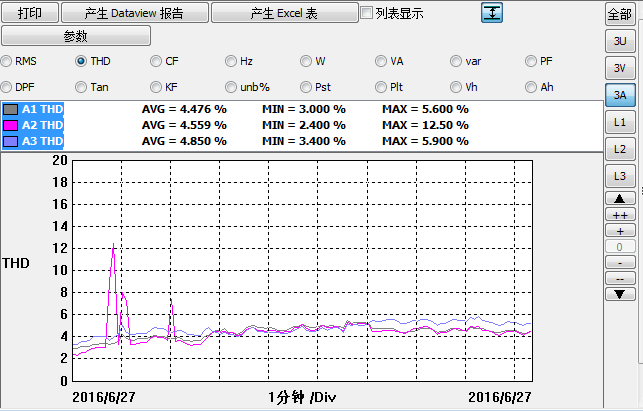Click the A1 THD legend label
Viewport: 643px width, 411px height.
[43, 110]
